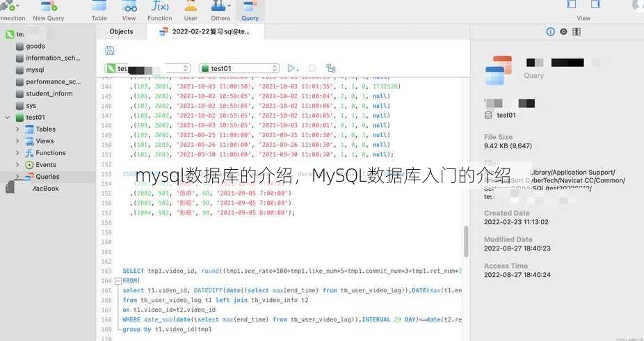Show the info panel icon
This screenshot has width=644, height=341.
[x=550, y=31]
